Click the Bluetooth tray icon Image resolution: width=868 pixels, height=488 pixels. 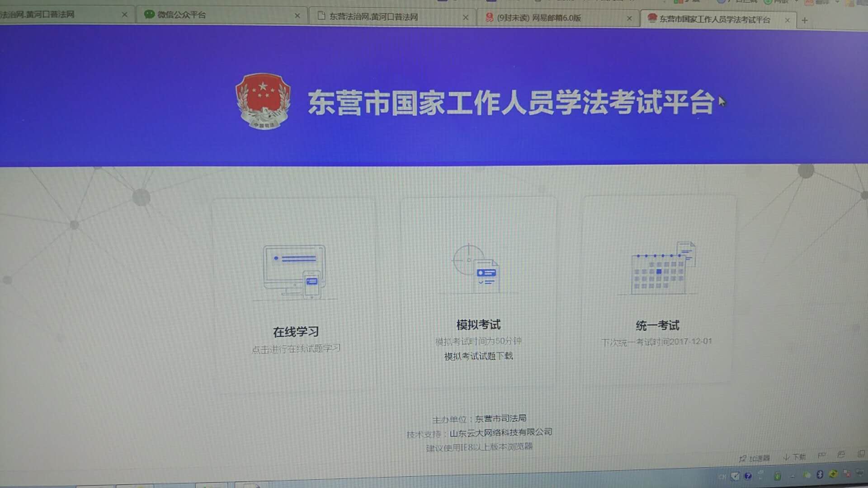[x=820, y=475]
